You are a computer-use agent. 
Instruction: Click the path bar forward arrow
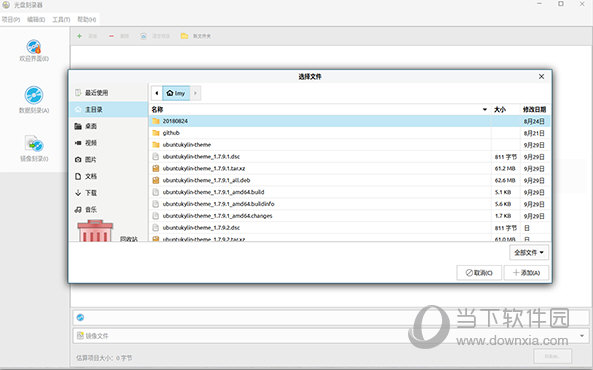click(x=196, y=93)
